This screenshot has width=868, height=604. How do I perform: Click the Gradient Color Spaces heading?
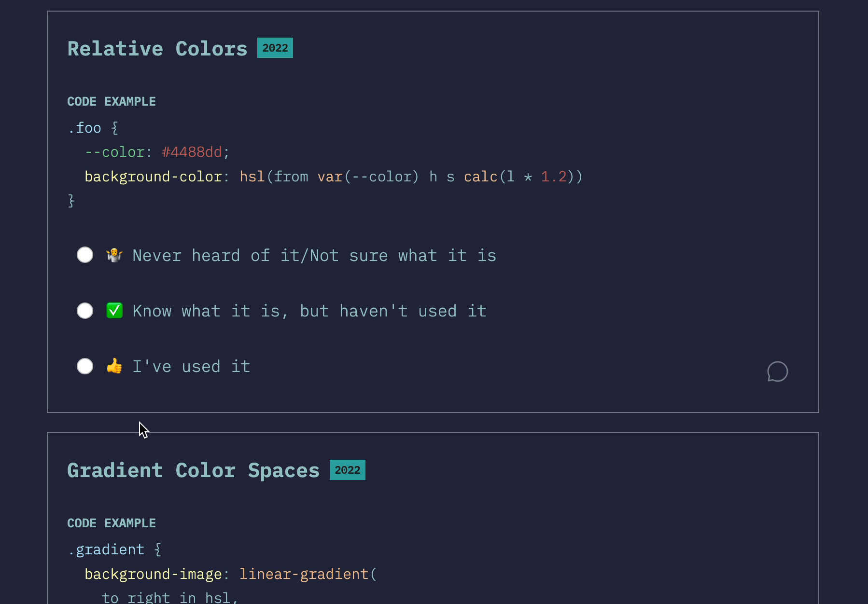tap(193, 470)
